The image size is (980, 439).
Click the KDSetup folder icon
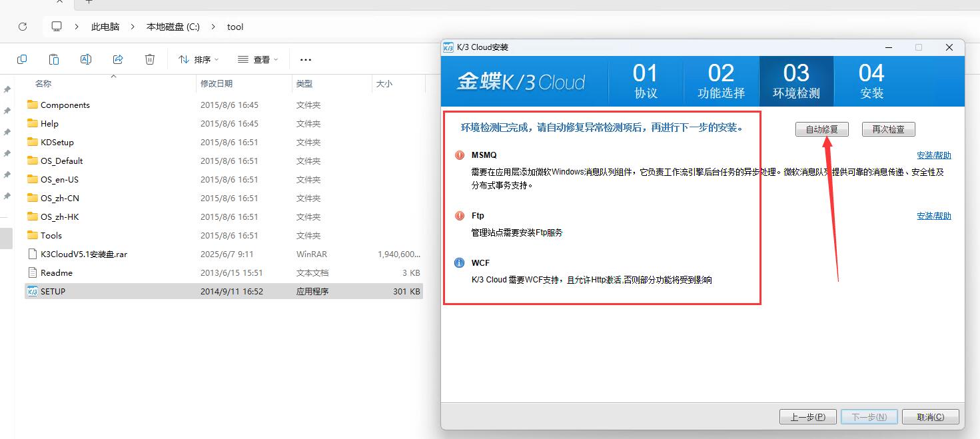pyautogui.click(x=33, y=142)
